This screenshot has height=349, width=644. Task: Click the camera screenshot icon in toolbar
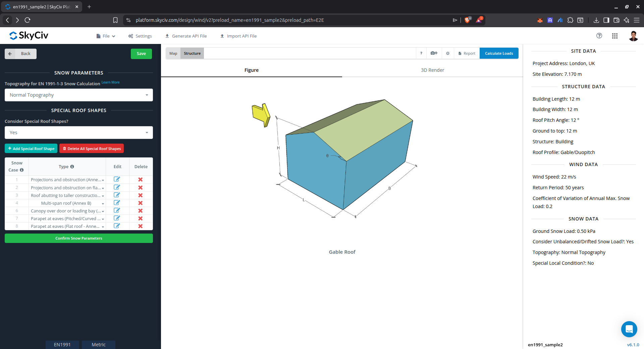pos(434,53)
